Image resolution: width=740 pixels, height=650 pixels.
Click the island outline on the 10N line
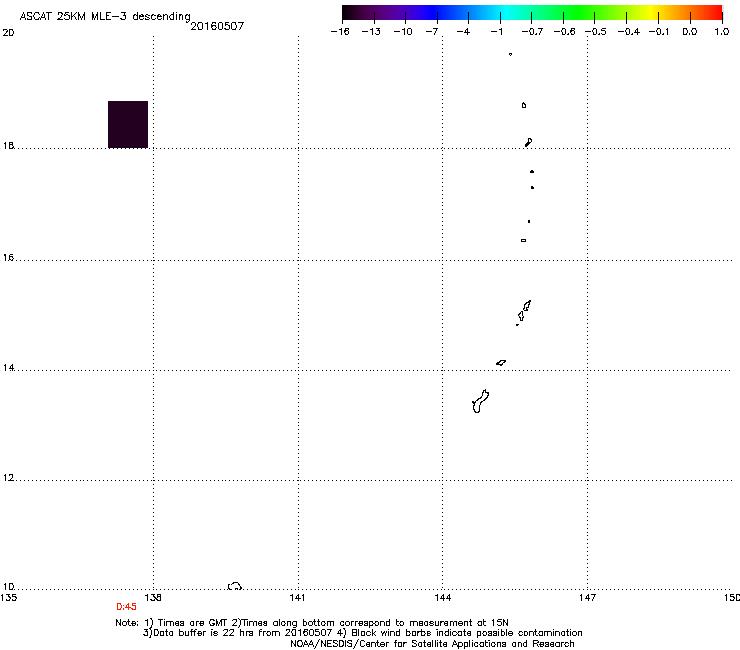[235, 586]
